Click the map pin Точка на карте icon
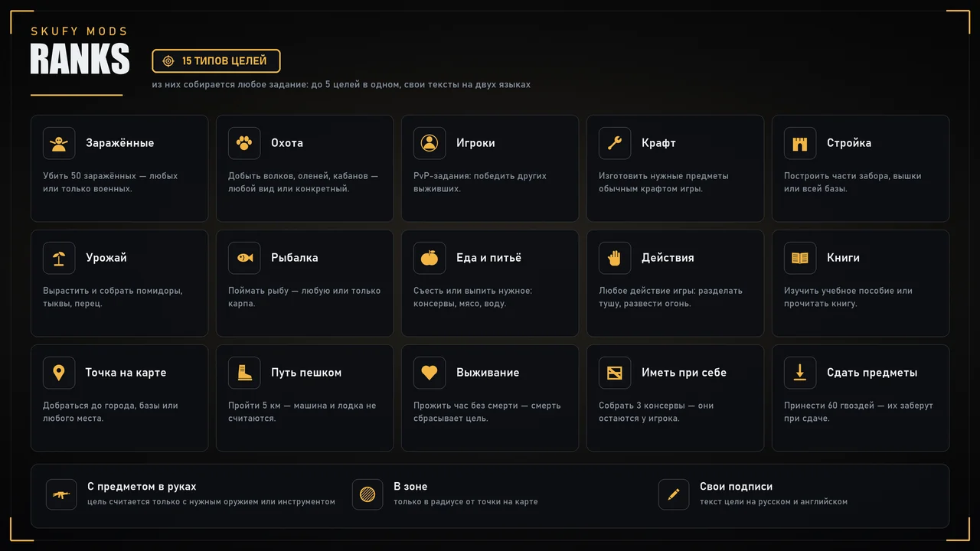Image resolution: width=980 pixels, height=551 pixels. coord(59,373)
